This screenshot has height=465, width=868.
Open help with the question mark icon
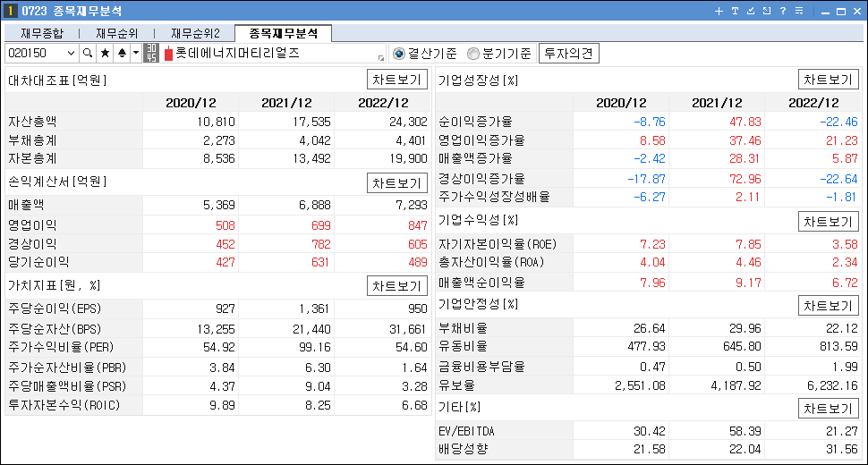tap(783, 11)
